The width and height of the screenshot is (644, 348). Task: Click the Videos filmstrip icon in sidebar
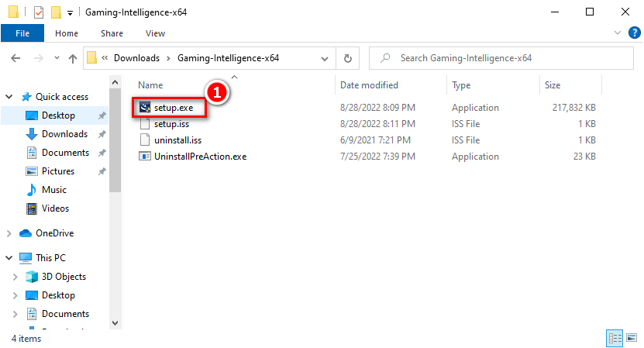click(32, 208)
